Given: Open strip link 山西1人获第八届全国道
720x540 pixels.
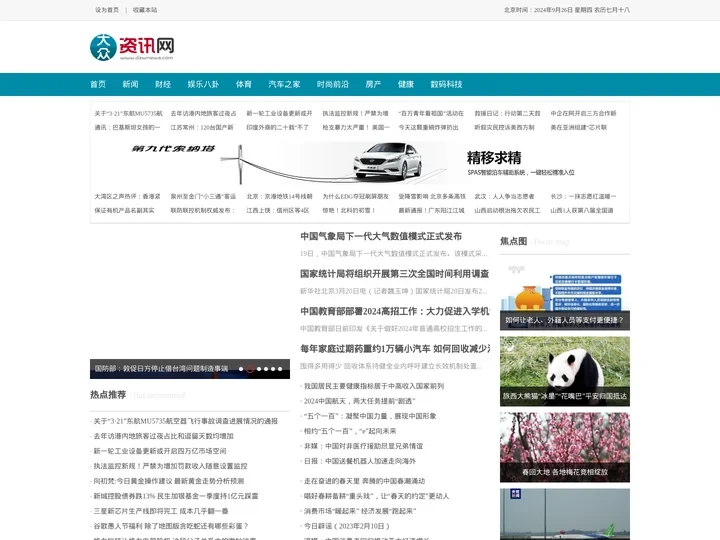Looking at the screenshot, I should click(x=582, y=211).
